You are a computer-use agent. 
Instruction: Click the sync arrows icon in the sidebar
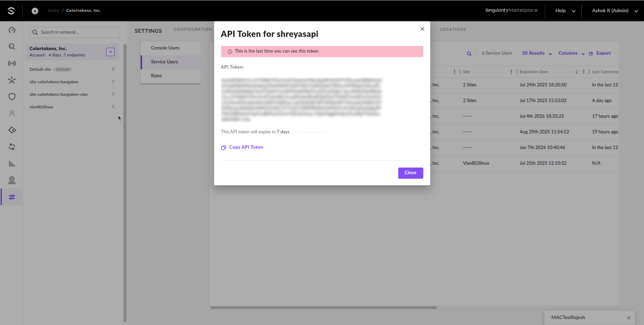(x=11, y=147)
